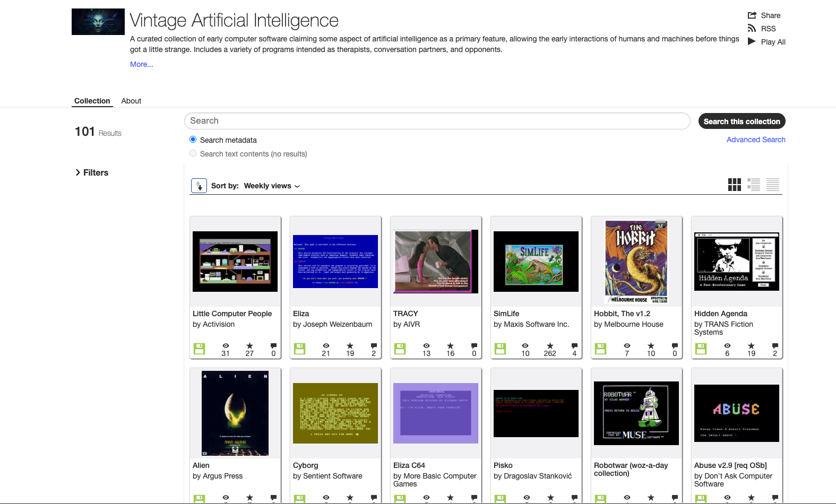The width and height of the screenshot is (836, 504).
Task: Select Search metadata radio button
Action: (193, 140)
